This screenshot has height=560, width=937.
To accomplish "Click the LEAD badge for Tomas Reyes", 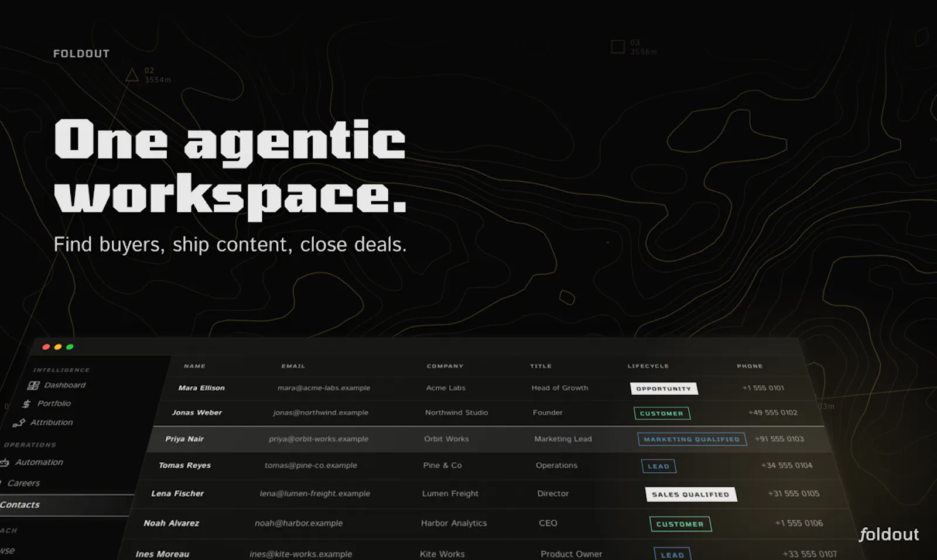I will [x=658, y=466].
